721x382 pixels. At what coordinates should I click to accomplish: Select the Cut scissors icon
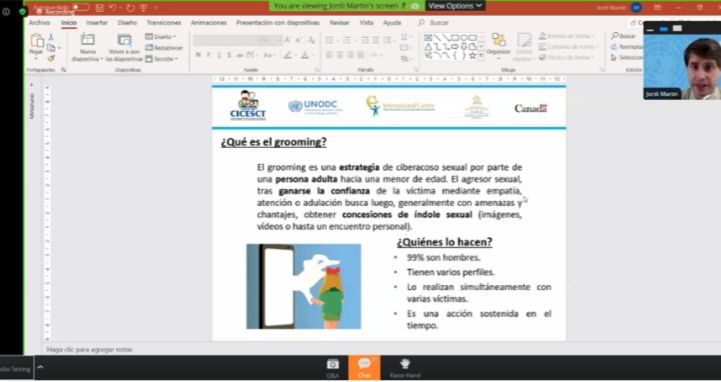click(x=51, y=37)
